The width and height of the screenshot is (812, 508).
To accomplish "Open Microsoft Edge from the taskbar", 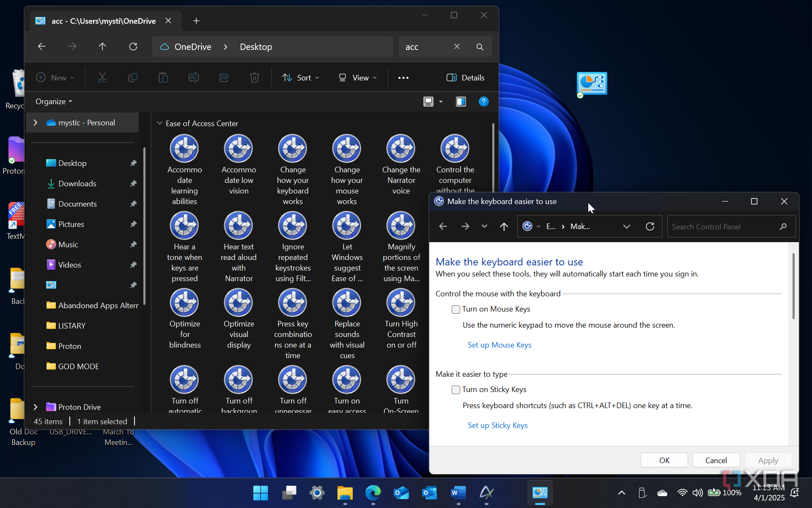I will click(x=373, y=493).
